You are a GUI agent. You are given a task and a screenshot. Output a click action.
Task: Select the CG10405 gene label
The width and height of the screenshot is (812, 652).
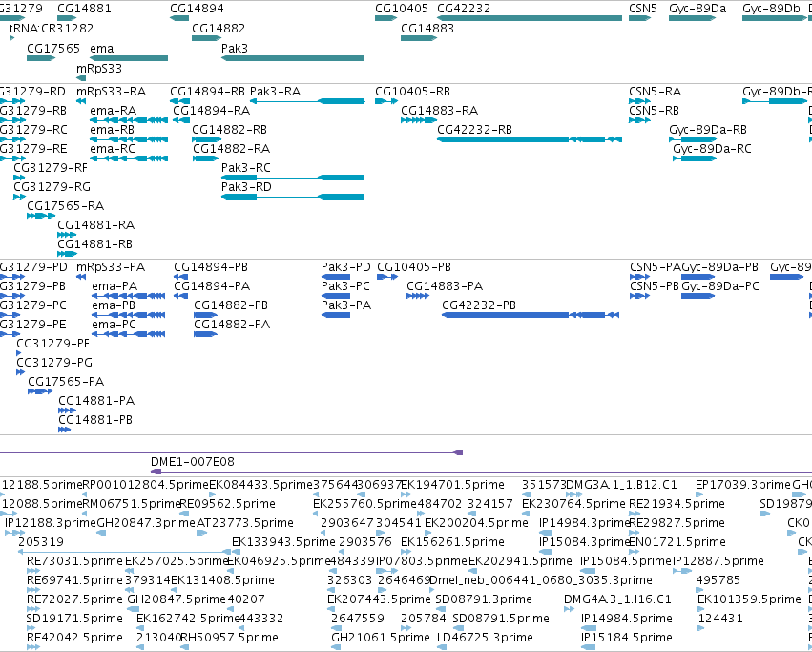(x=402, y=9)
